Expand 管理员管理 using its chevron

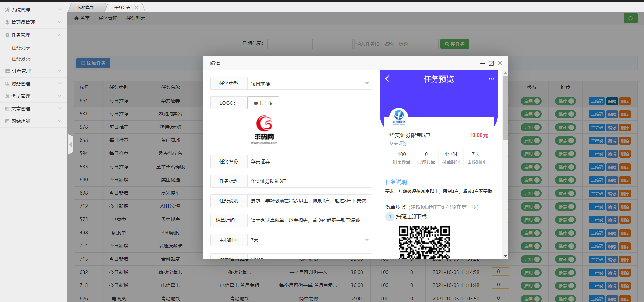(x=60, y=22)
